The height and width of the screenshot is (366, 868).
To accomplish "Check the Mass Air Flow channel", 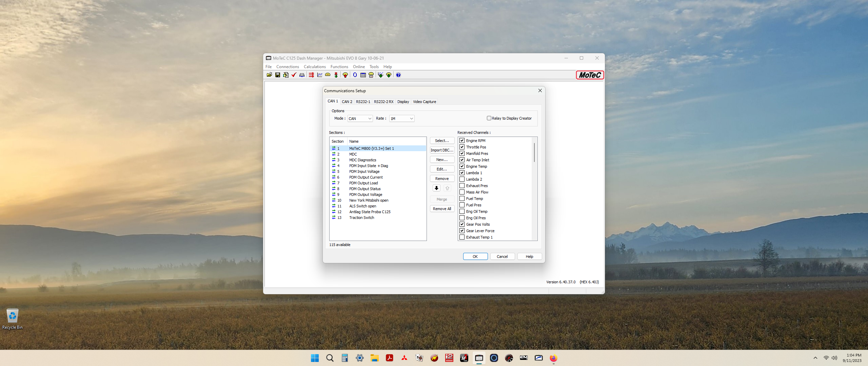I will pyautogui.click(x=462, y=192).
